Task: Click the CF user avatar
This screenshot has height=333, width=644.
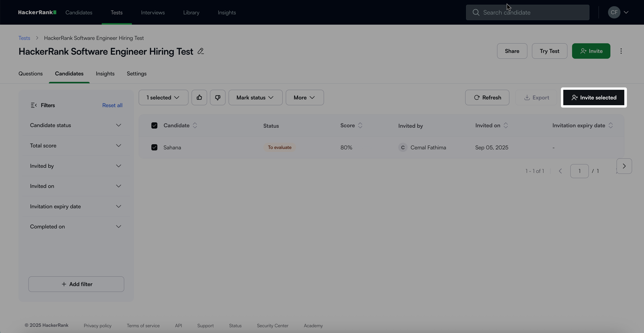Action: 614,12
